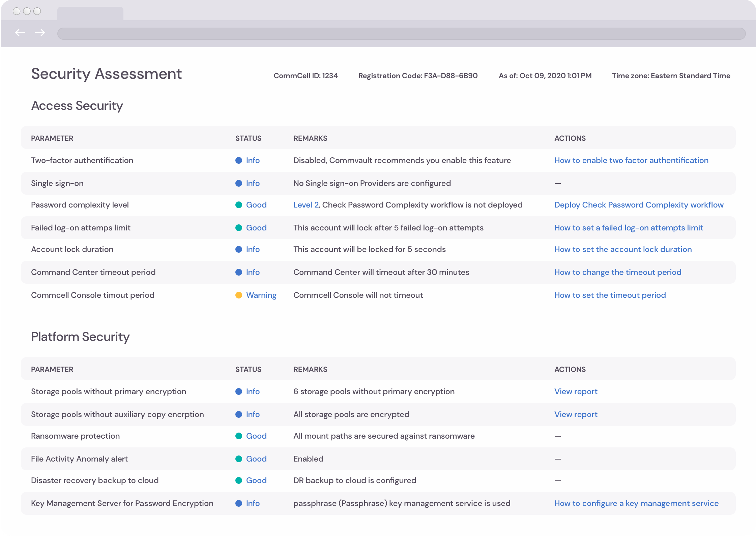The width and height of the screenshot is (756, 536).
Task: Click the PARAMETER column header in Access Security
Action: click(52, 138)
